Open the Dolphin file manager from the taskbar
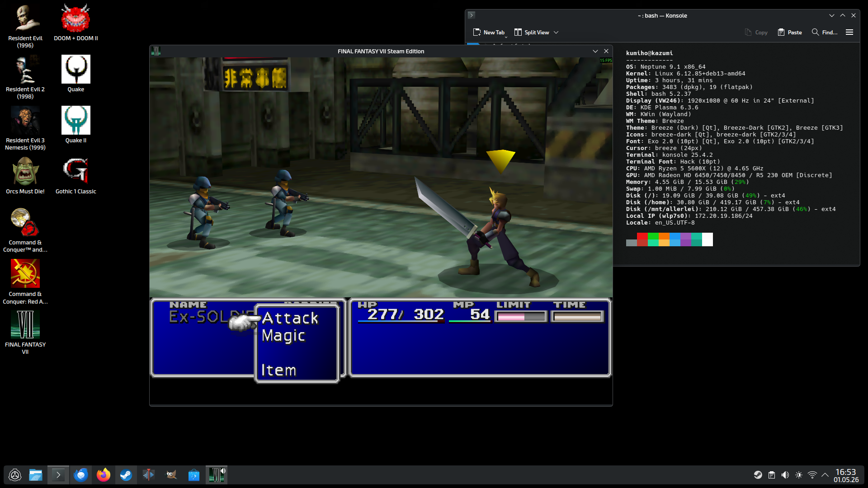Viewport: 868px width, 488px height. click(x=36, y=475)
